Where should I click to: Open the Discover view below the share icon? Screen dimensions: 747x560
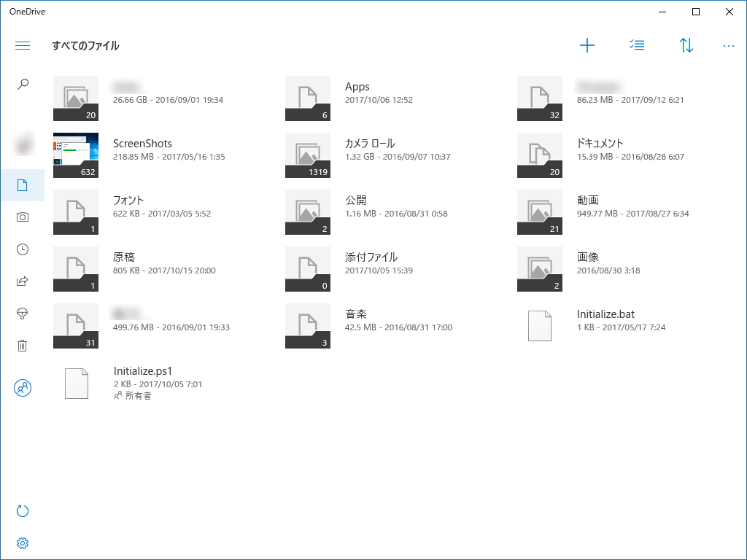click(x=23, y=313)
